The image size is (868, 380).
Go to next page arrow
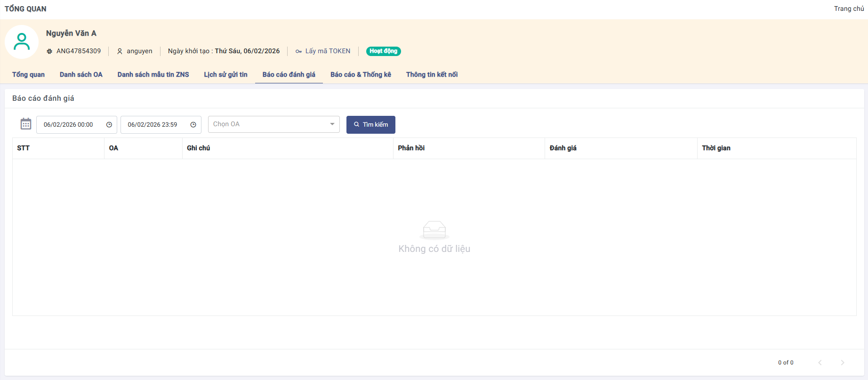tap(843, 363)
